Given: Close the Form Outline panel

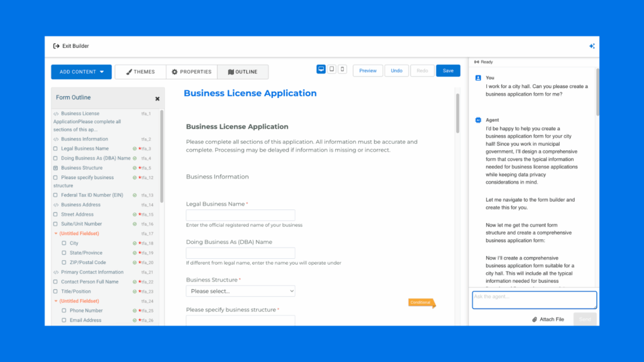Looking at the screenshot, I should [x=157, y=99].
